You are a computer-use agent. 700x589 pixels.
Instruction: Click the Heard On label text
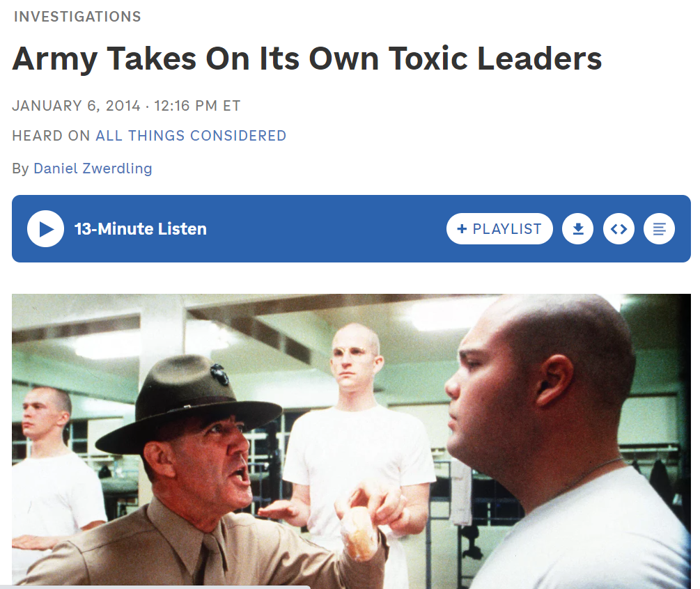[51, 136]
